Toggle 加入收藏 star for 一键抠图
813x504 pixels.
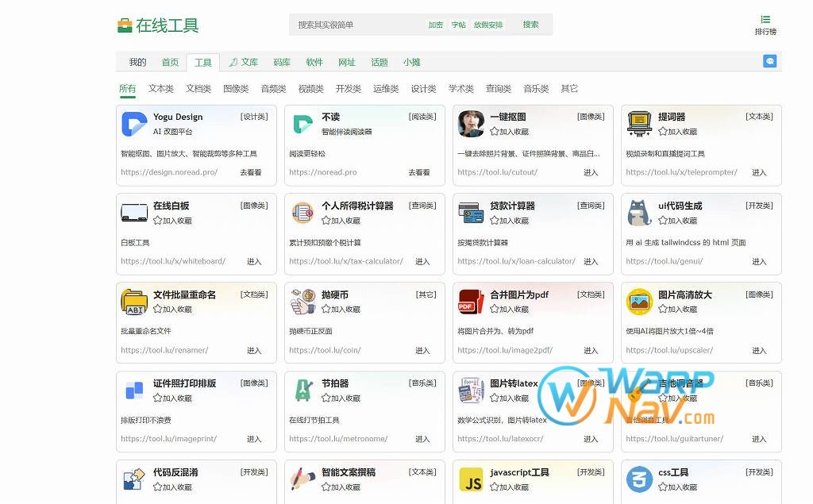(x=495, y=132)
